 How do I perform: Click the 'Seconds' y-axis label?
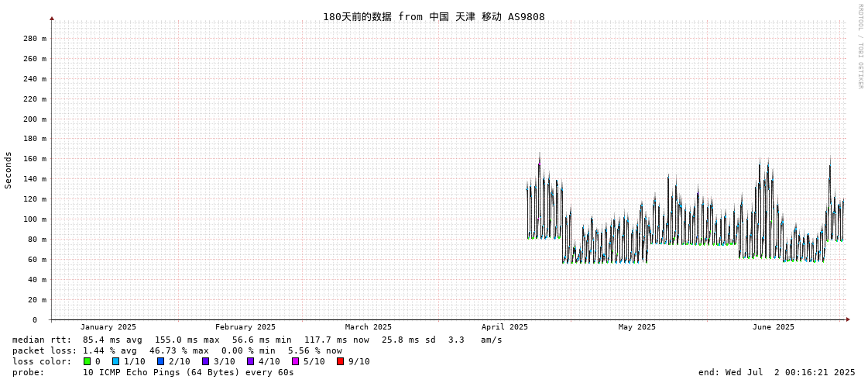9,170
